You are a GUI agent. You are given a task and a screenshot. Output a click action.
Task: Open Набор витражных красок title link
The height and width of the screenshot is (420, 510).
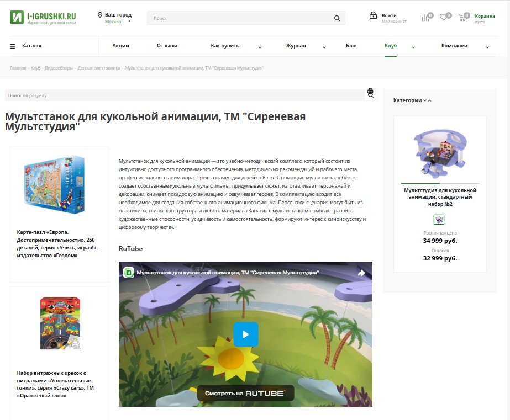pos(55,384)
